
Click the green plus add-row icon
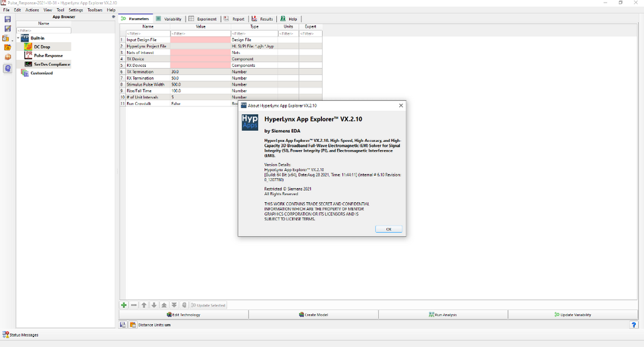click(x=124, y=305)
